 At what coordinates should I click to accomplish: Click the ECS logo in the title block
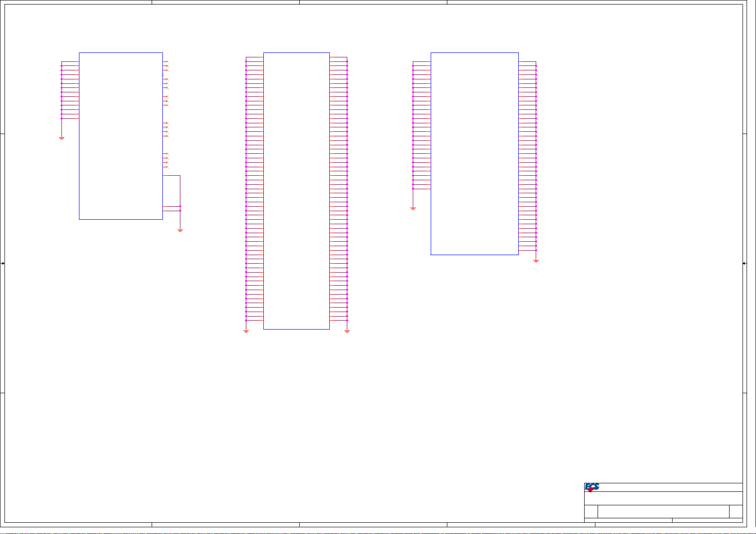pyautogui.click(x=592, y=487)
